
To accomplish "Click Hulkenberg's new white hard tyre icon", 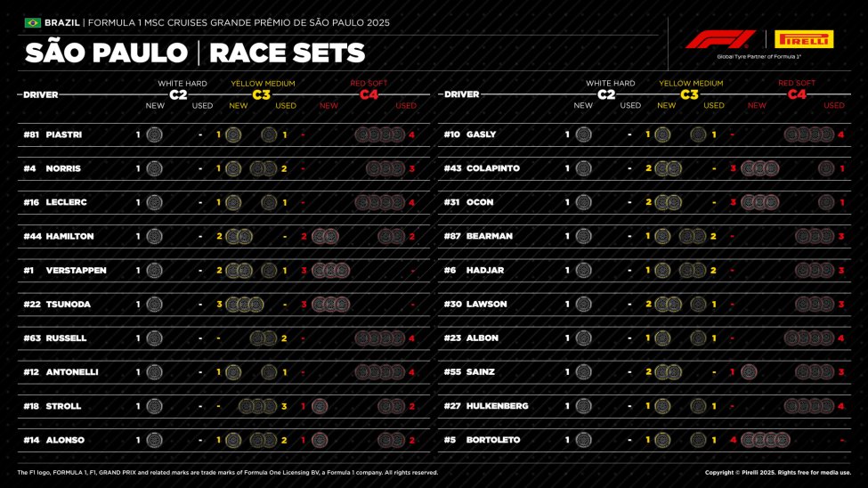I will pos(583,406).
